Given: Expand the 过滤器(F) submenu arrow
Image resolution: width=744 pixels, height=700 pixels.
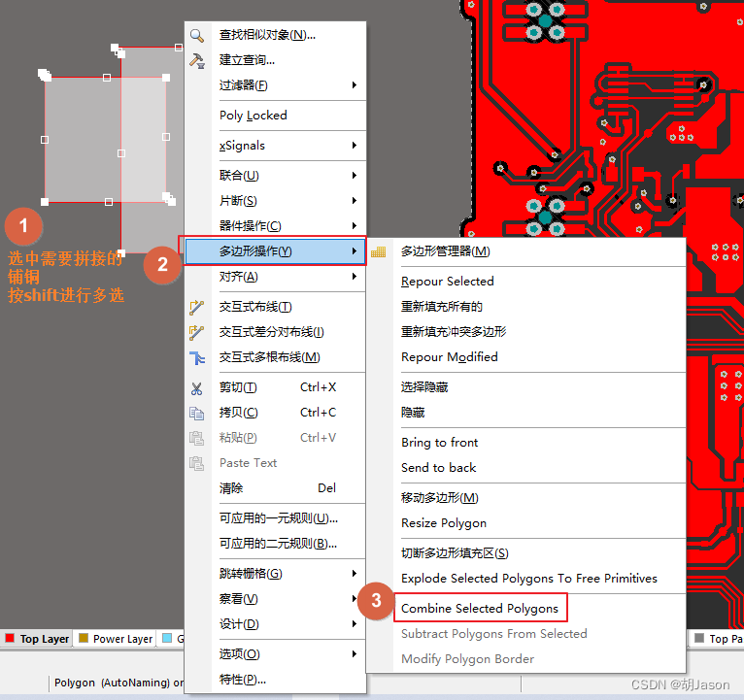Looking at the screenshot, I should (354, 84).
